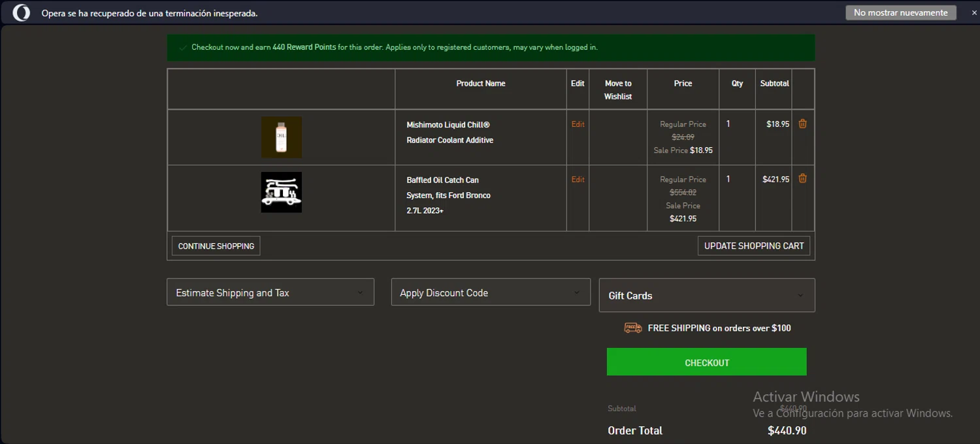The height and width of the screenshot is (444, 980).
Task: Edit the Baffled Oil Catch Can item
Action: tap(578, 179)
